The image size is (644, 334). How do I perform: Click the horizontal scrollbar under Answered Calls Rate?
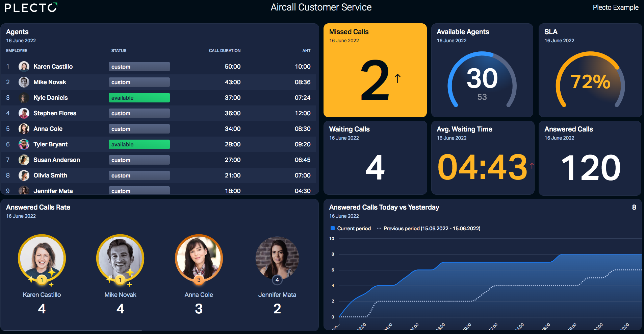[x=72, y=330]
